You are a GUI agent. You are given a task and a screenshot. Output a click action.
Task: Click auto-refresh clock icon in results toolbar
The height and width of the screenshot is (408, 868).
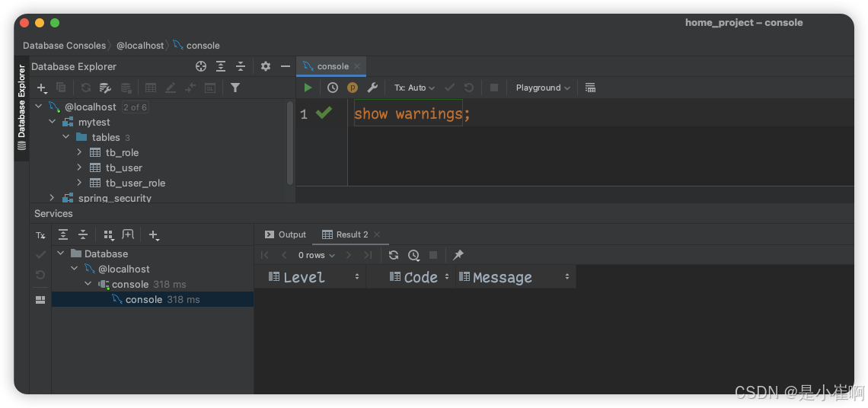click(x=413, y=255)
